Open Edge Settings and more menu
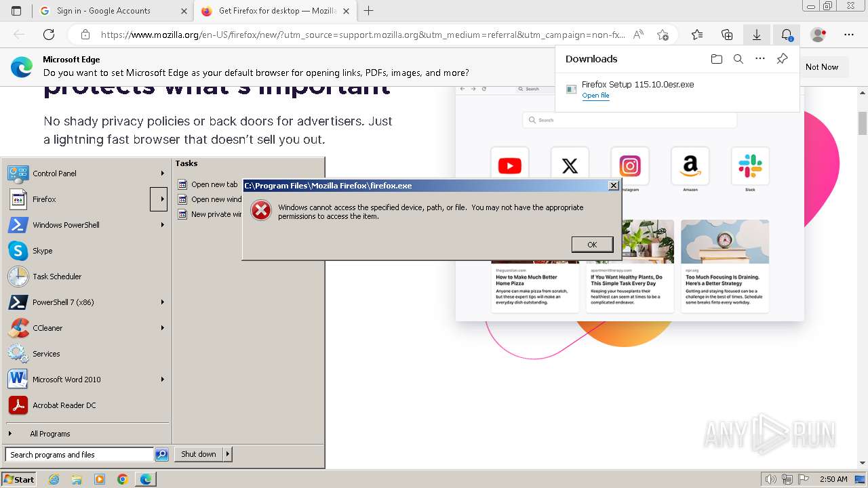The height and width of the screenshot is (488, 868). tap(849, 35)
